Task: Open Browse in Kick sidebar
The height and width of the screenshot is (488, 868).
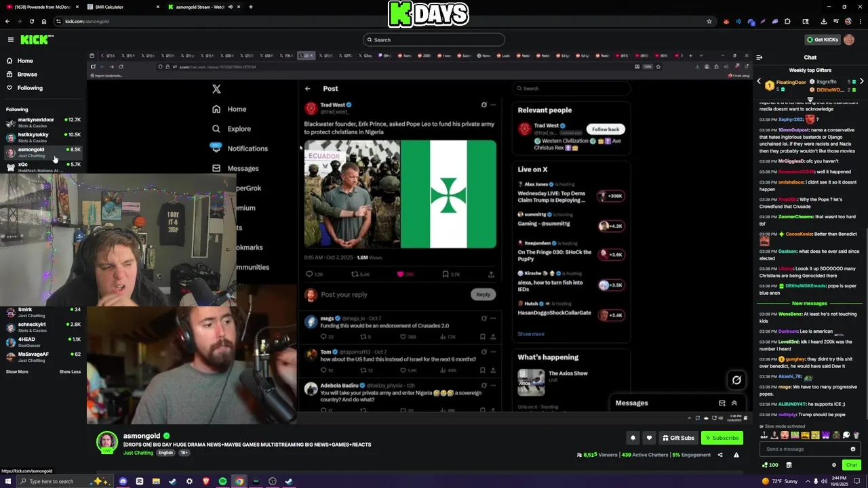Action: [x=27, y=75]
